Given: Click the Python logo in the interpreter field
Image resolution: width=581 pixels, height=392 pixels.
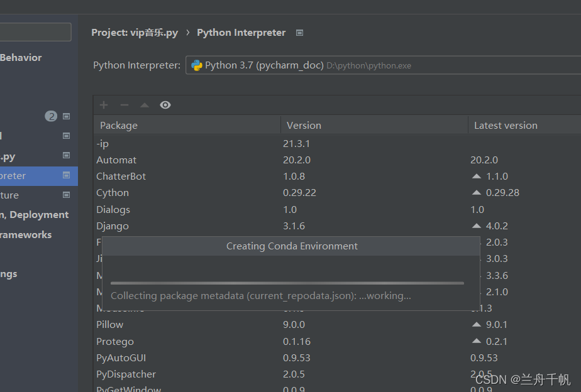Looking at the screenshot, I should pos(196,65).
